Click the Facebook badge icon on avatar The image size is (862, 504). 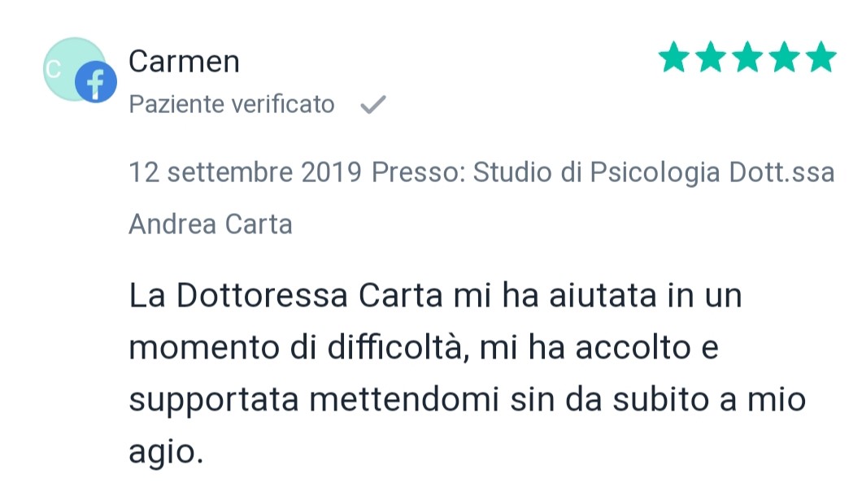click(96, 82)
